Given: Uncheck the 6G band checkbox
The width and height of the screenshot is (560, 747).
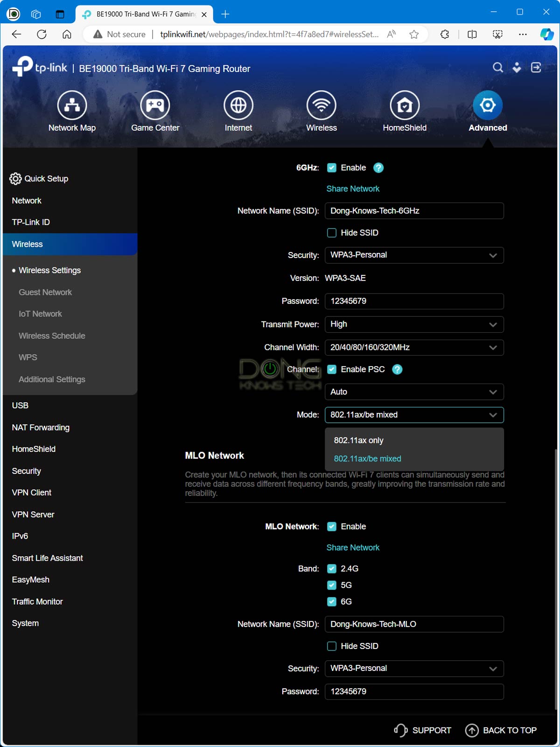Looking at the screenshot, I should [x=332, y=602].
